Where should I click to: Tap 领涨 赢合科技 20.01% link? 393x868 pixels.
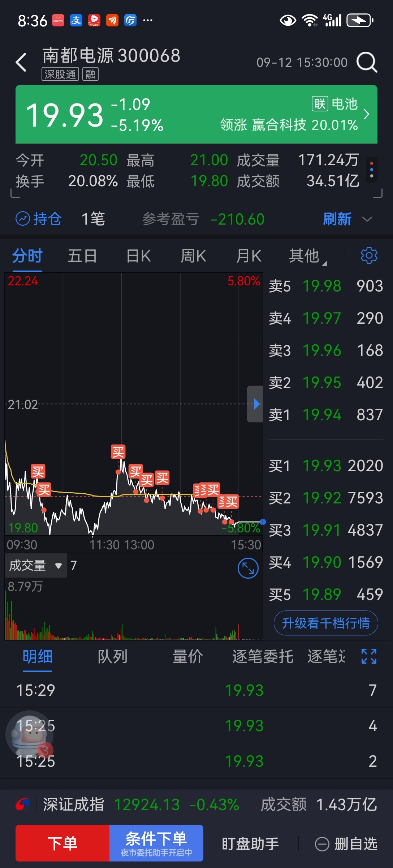(289, 125)
